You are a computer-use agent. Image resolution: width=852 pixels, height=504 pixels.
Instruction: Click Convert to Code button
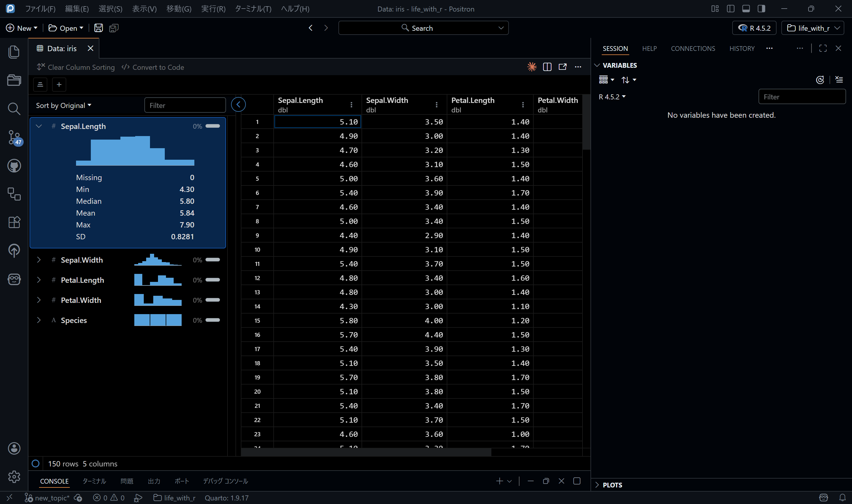153,67
